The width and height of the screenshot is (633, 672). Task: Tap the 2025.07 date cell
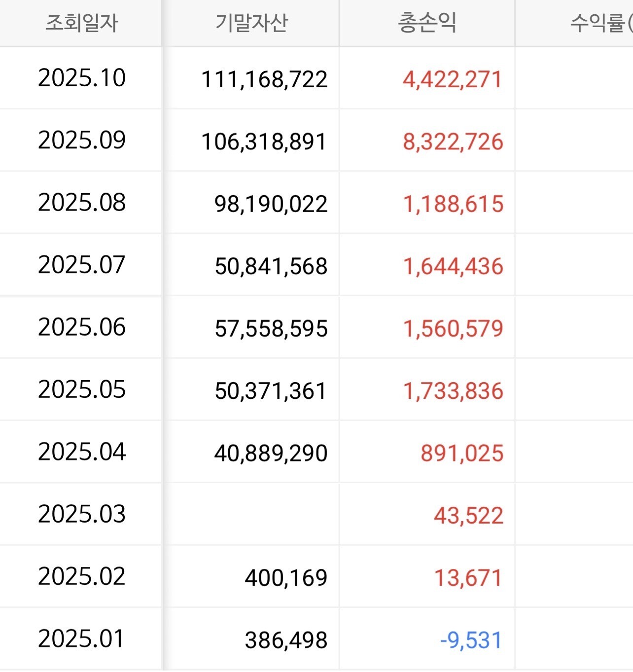pyautogui.click(x=82, y=265)
